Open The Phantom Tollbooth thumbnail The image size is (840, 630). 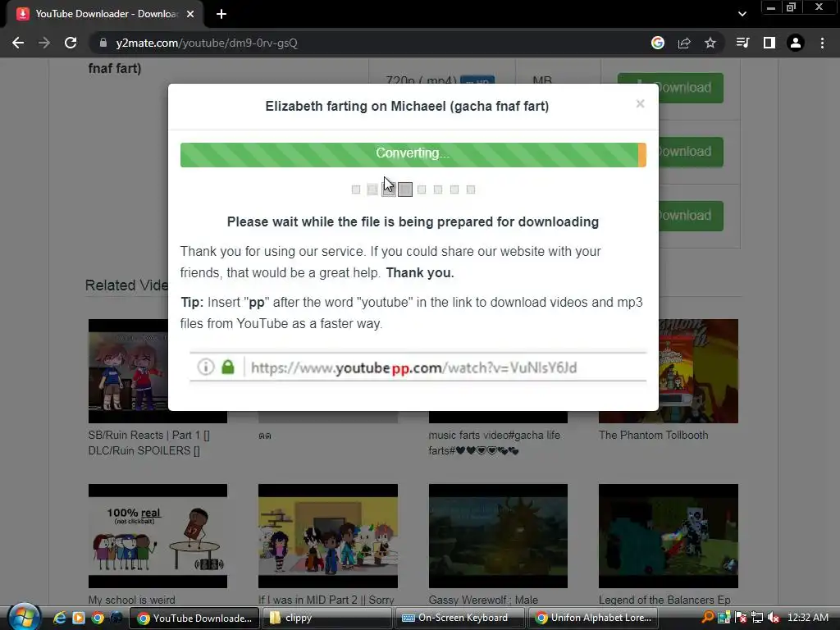coord(699,371)
